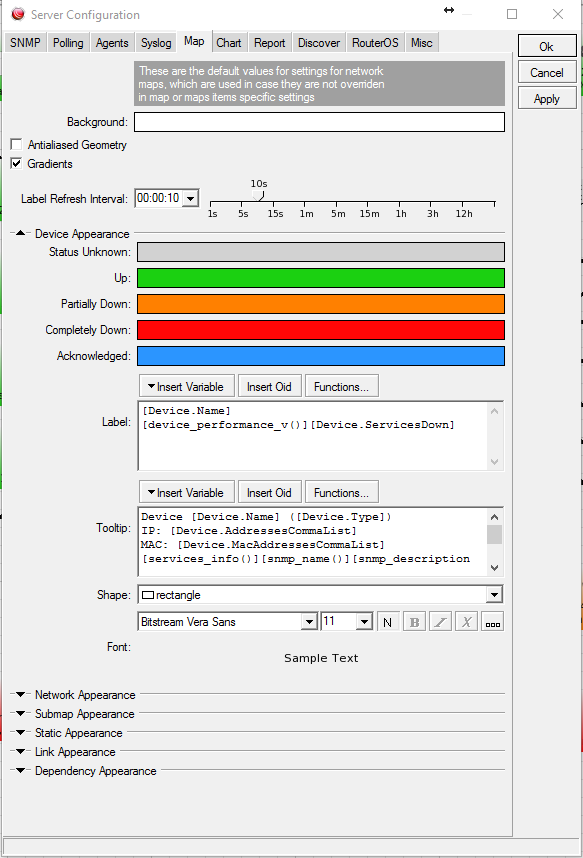This screenshot has height=858, width=583.
Task: Enable Antialiased Geometry checkbox
Action: pos(16,144)
